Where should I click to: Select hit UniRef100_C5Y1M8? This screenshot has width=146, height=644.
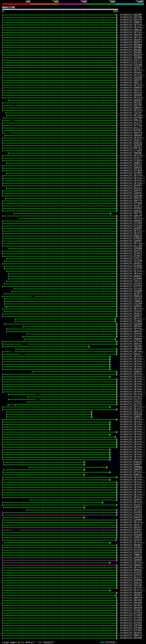point(131,261)
